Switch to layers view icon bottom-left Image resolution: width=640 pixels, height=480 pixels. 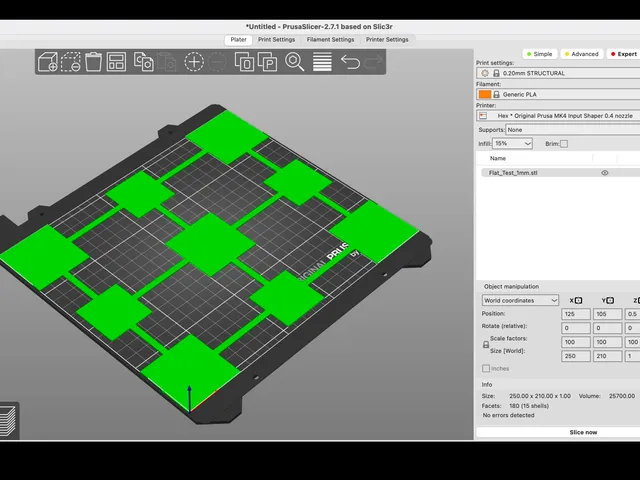click(x=8, y=420)
